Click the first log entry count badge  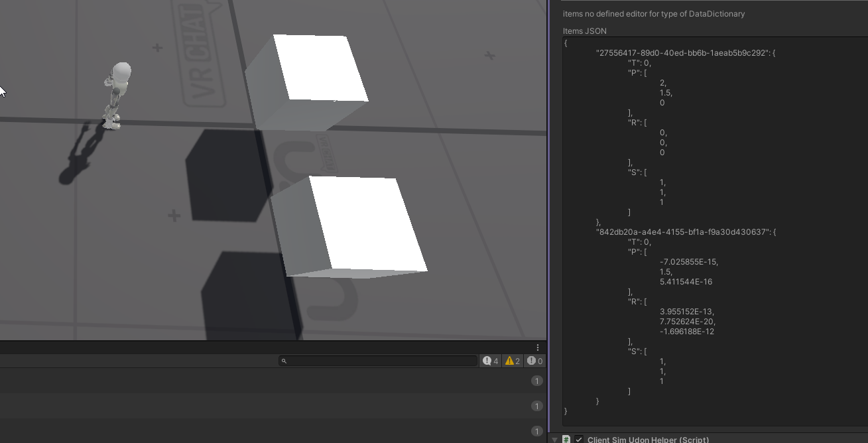536,381
